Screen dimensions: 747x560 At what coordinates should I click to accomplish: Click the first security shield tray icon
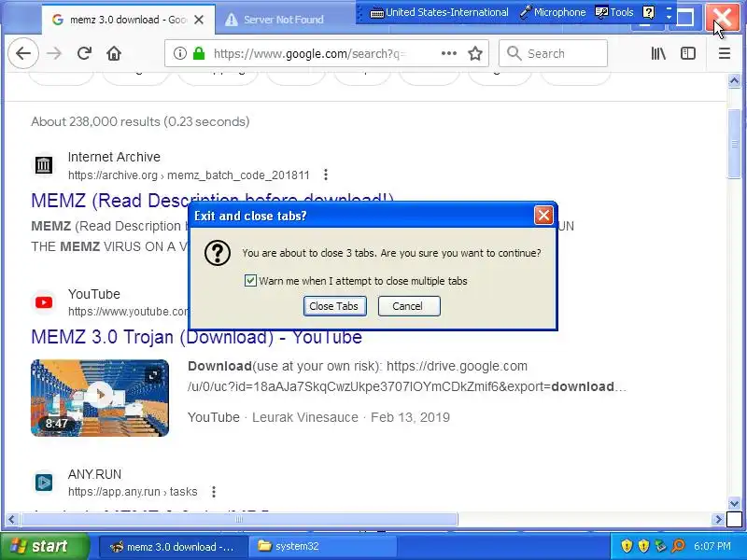click(627, 546)
